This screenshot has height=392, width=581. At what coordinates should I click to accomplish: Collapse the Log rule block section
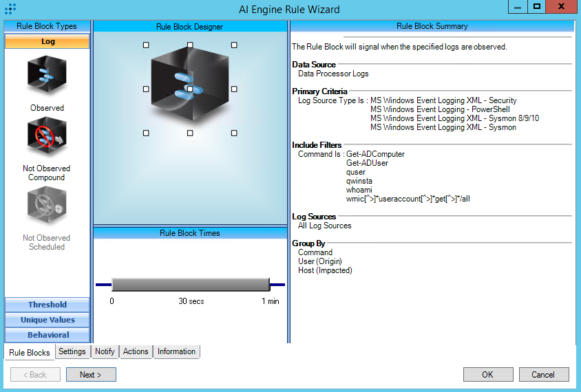(x=47, y=41)
